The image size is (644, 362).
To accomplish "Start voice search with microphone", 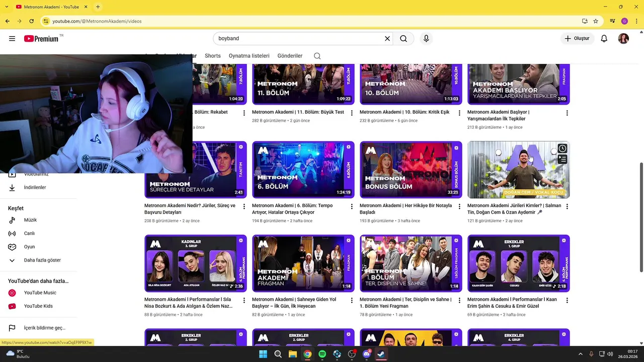I will point(426,39).
